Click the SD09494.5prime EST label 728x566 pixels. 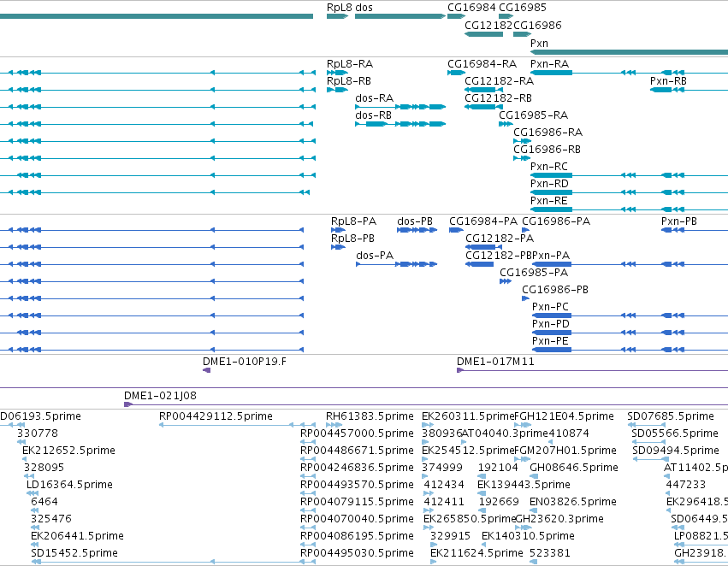[x=676, y=451]
